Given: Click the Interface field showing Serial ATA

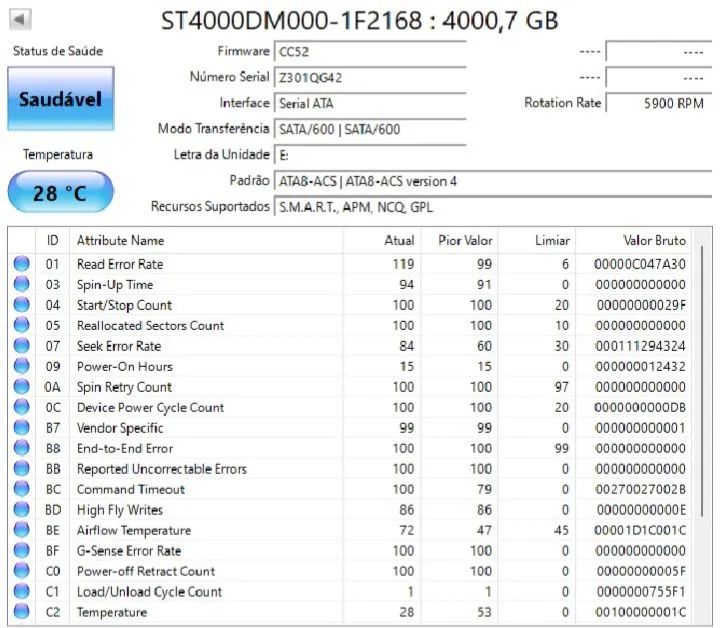Looking at the screenshot, I should (x=370, y=103).
